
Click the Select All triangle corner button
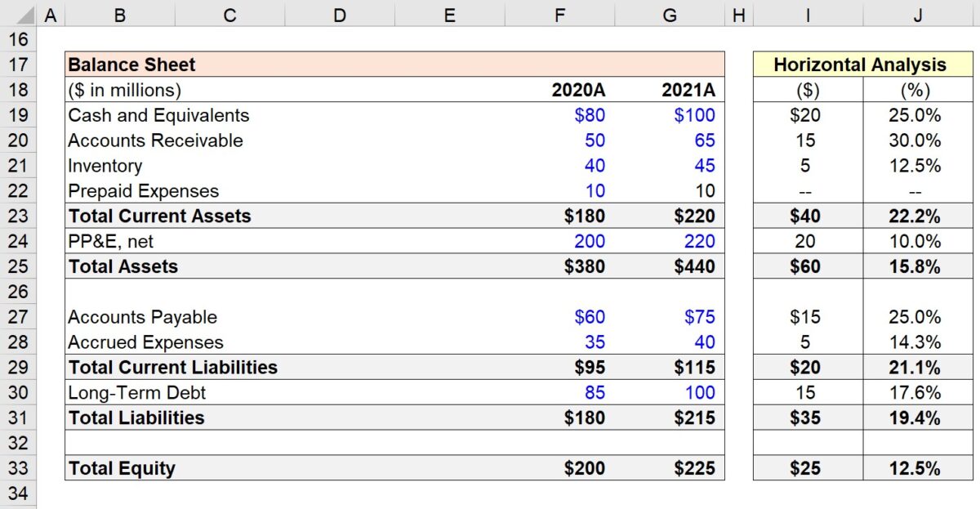pyautogui.click(x=24, y=13)
